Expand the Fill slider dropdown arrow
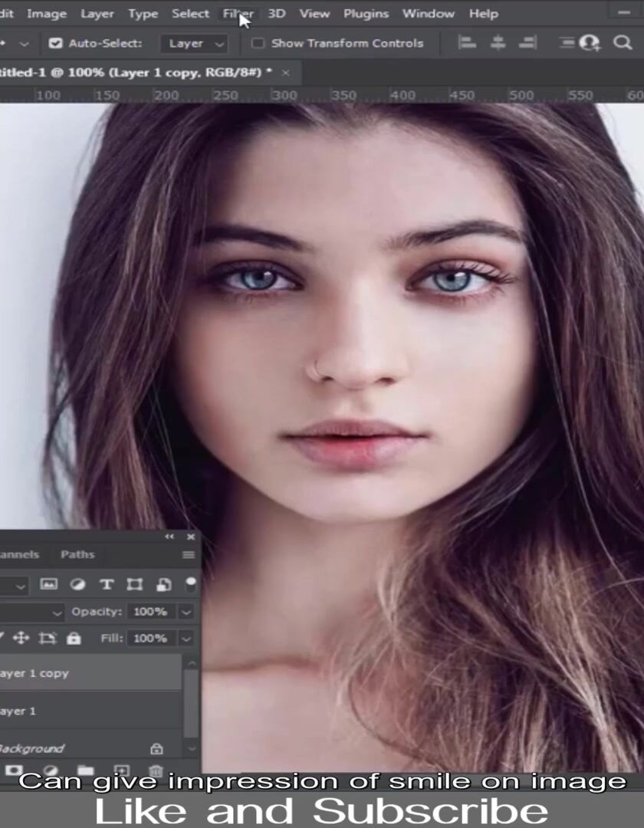The width and height of the screenshot is (644, 828). [186, 639]
